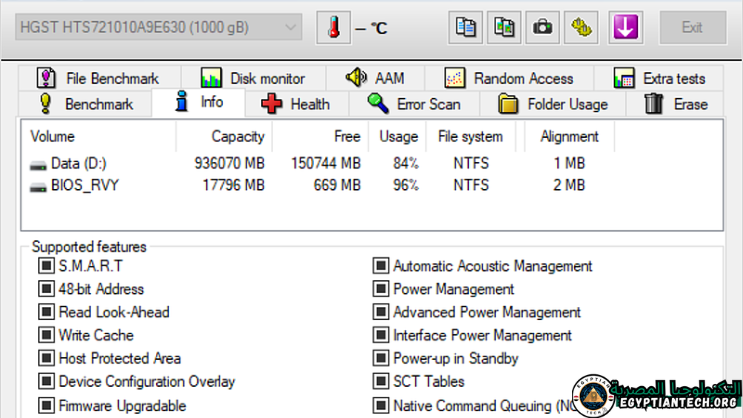Viewport: 743px width, 418px height.
Task: Toggle the Write Cache checkbox
Action: point(46,335)
